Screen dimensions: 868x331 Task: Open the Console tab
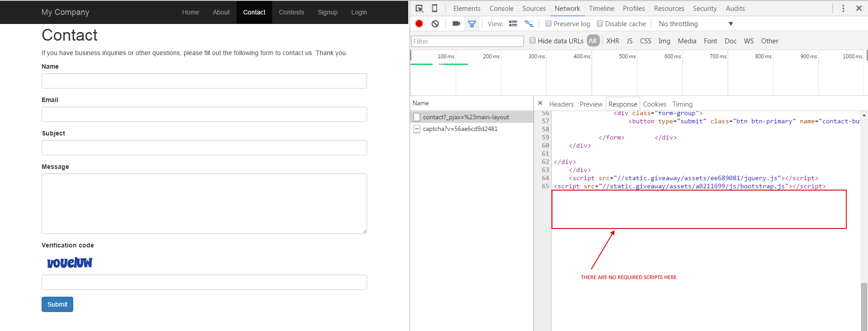501,9
